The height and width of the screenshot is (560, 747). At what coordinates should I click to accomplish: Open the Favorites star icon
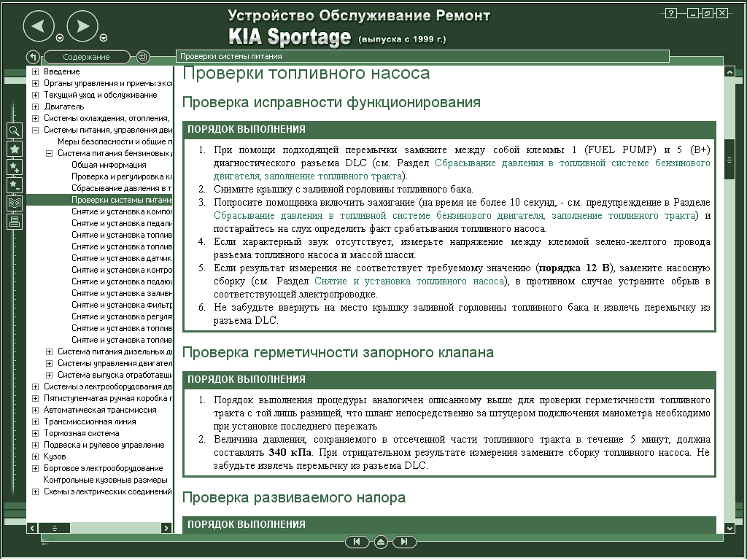pyautogui.click(x=15, y=149)
